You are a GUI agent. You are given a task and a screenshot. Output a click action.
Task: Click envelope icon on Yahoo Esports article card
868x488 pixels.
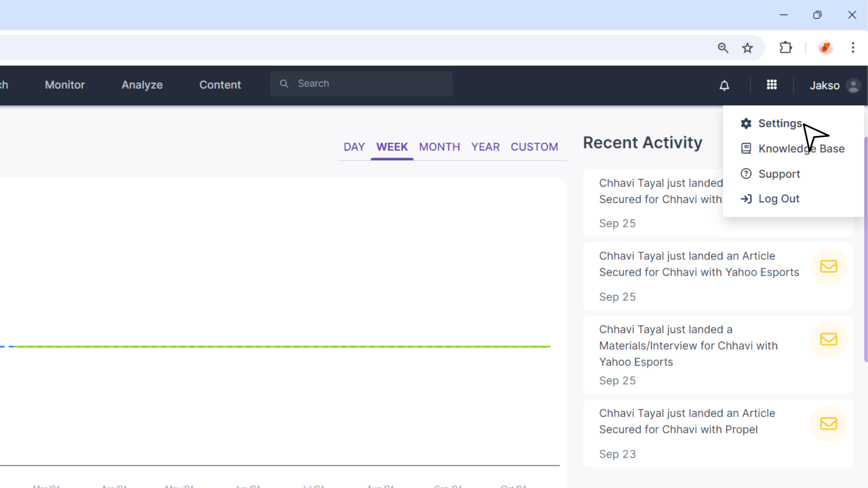tap(829, 267)
